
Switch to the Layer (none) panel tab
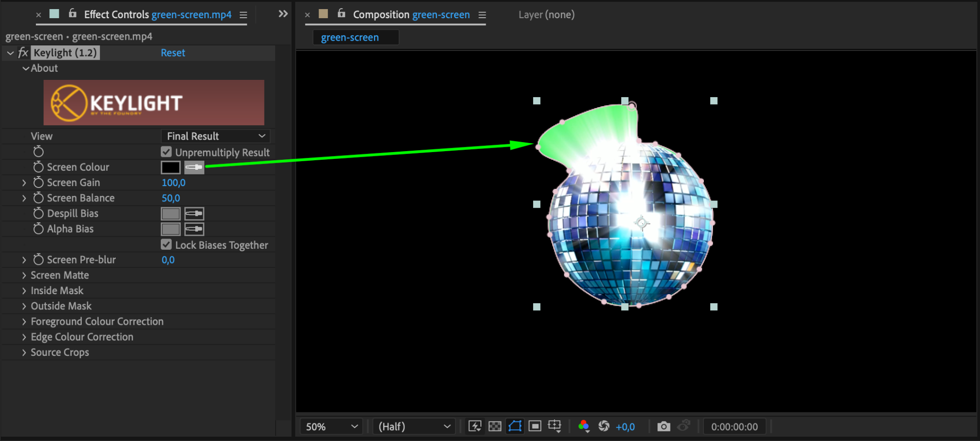tap(546, 15)
